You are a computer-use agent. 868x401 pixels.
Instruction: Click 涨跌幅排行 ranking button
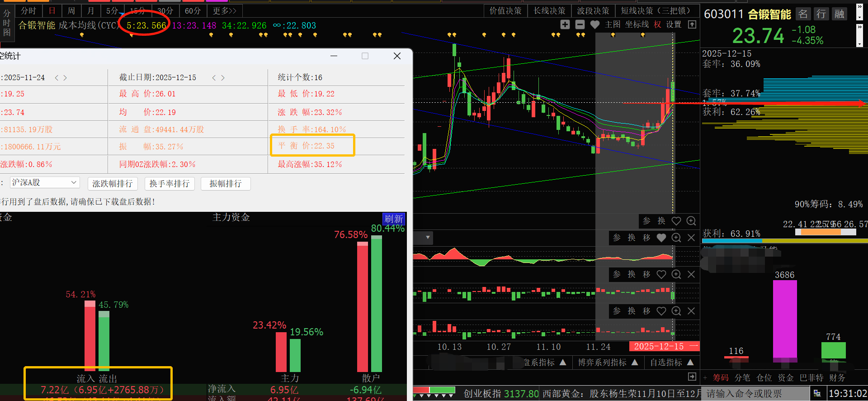click(x=113, y=183)
